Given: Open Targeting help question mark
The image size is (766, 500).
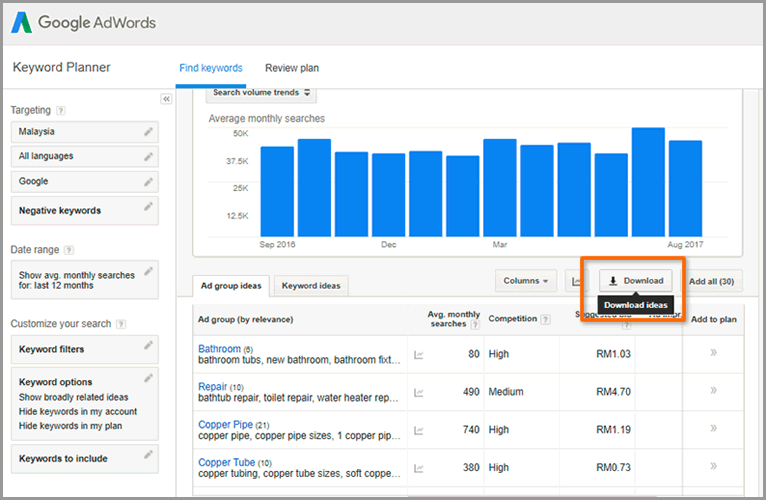Looking at the screenshot, I should coord(61,110).
